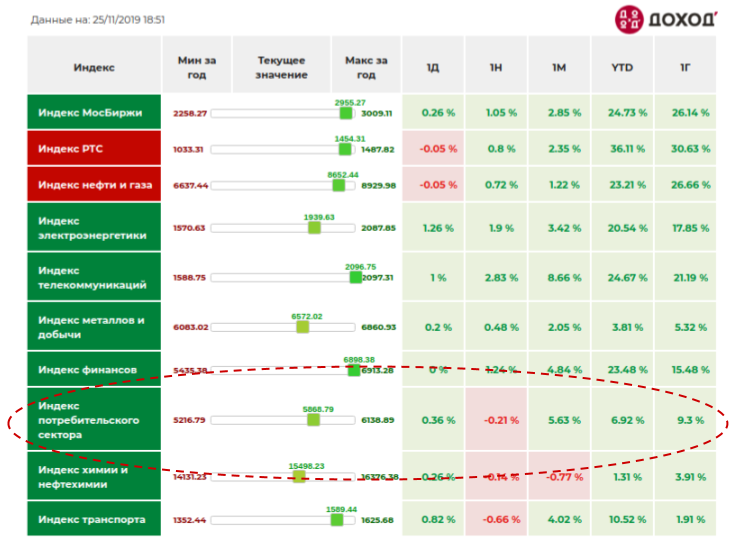This screenshot has height=546, width=736.
Task: Click the date stamp 25/11/2019 18:51
Action: pyautogui.click(x=129, y=20)
